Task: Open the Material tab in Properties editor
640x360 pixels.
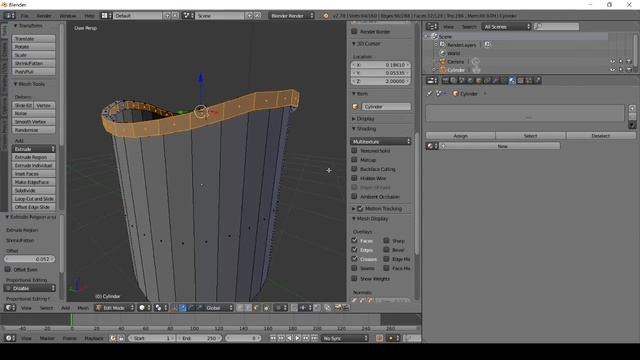Action: pyautogui.click(x=512, y=80)
